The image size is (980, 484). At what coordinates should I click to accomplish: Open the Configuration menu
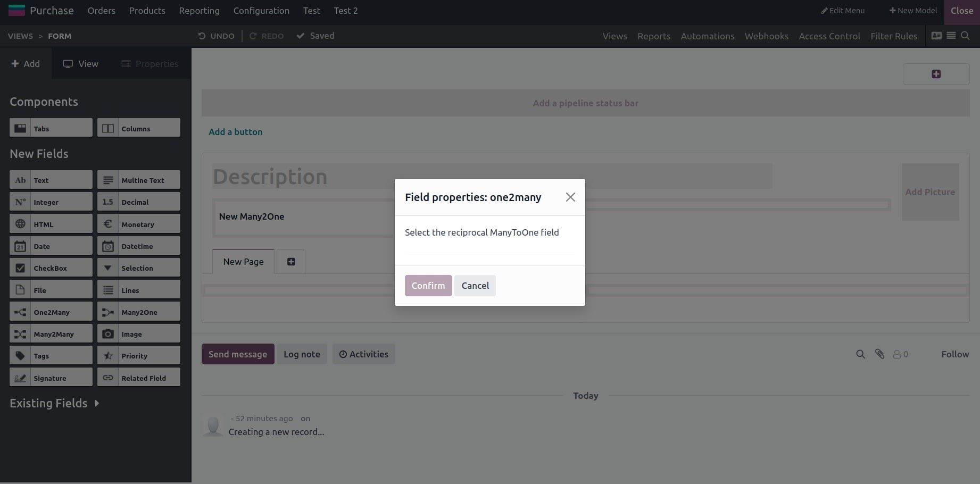click(261, 11)
